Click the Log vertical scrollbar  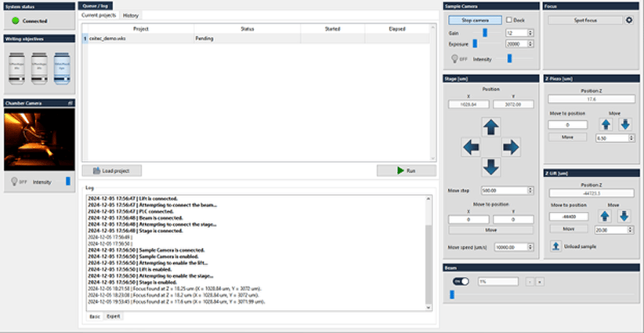click(429, 253)
